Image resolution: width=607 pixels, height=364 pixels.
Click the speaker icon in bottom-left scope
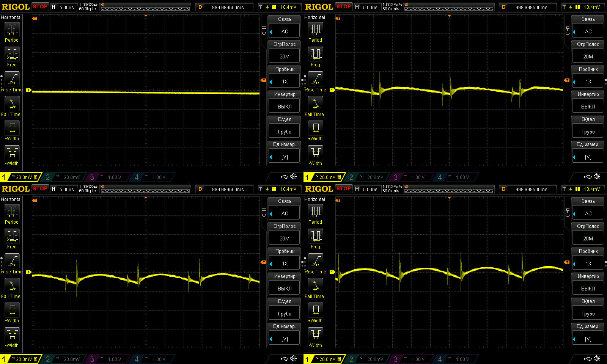click(294, 359)
